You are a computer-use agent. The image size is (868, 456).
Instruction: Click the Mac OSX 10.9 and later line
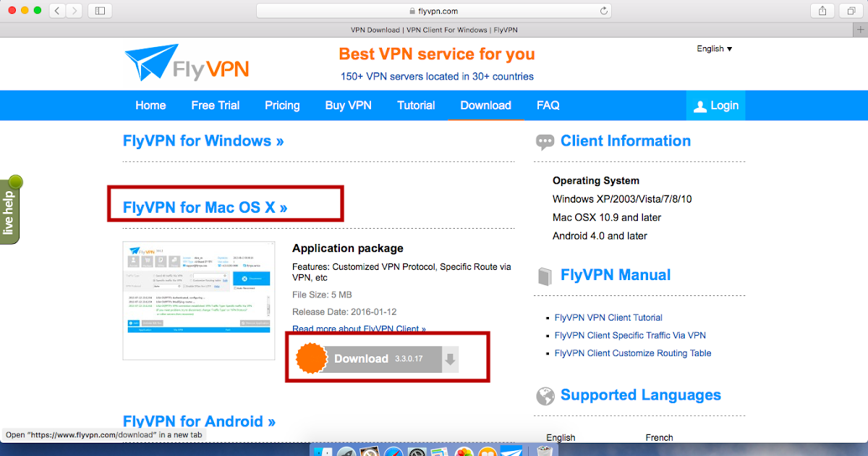coord(607,217)
